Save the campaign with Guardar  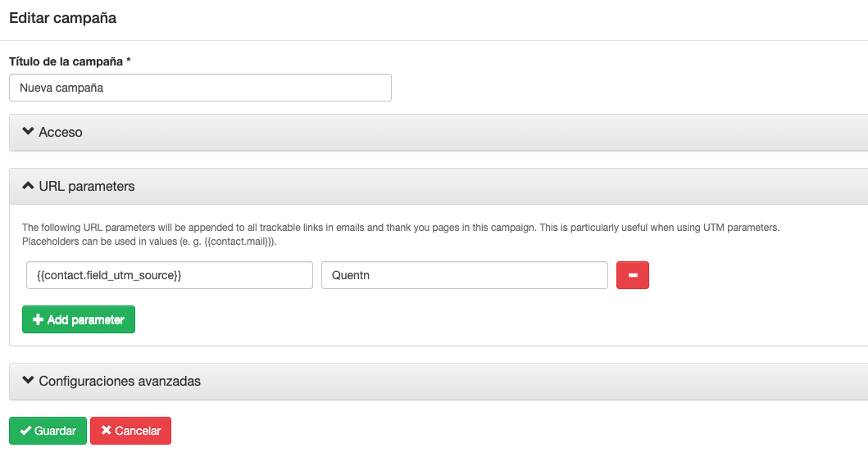click(48, 431)
